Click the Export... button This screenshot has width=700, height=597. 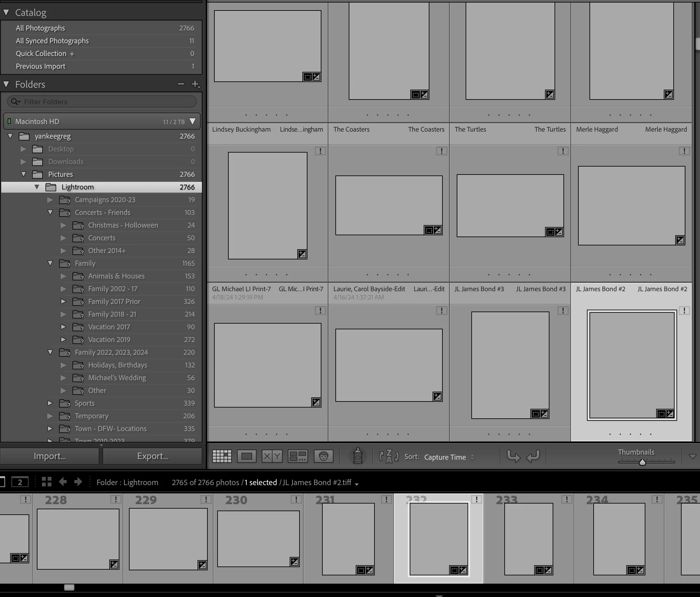pos(152,456)
